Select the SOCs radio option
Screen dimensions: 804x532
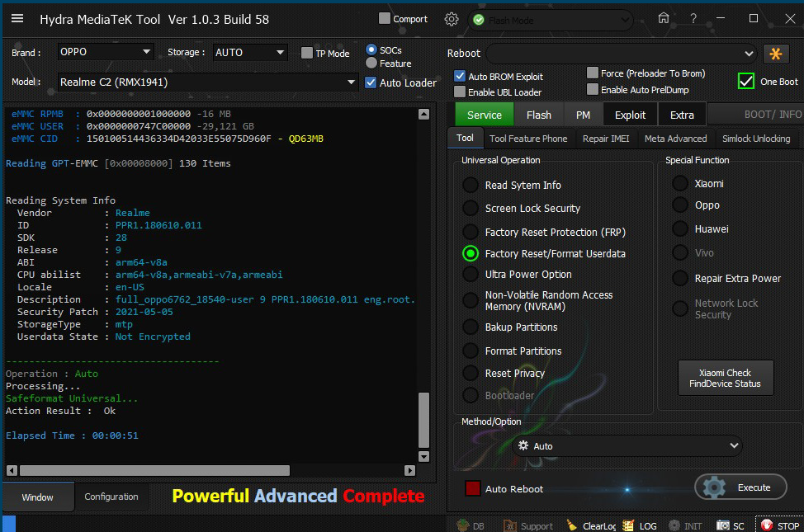click(371, 49)
